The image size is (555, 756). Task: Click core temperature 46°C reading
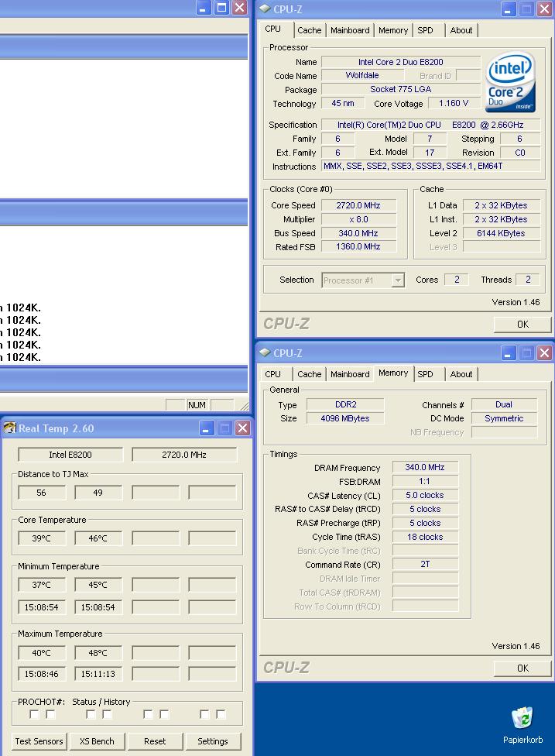pyautogui.click(x=98, y=538)
